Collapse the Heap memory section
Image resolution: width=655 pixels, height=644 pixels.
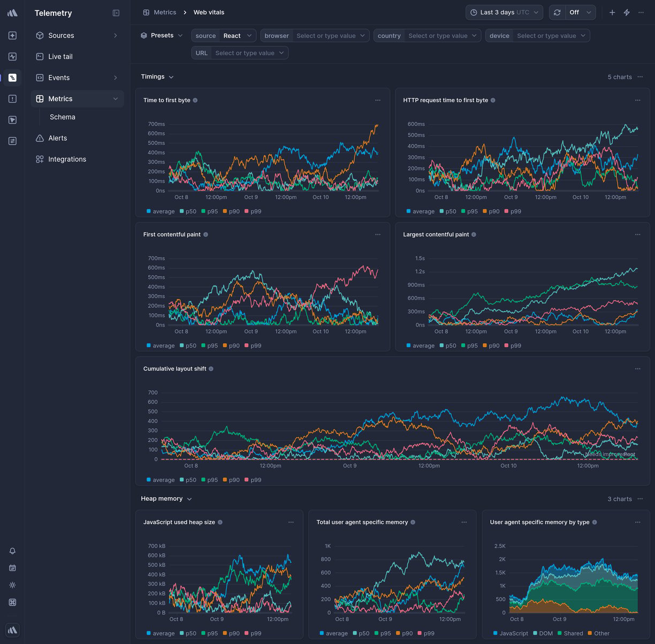(x=166, y=498)
